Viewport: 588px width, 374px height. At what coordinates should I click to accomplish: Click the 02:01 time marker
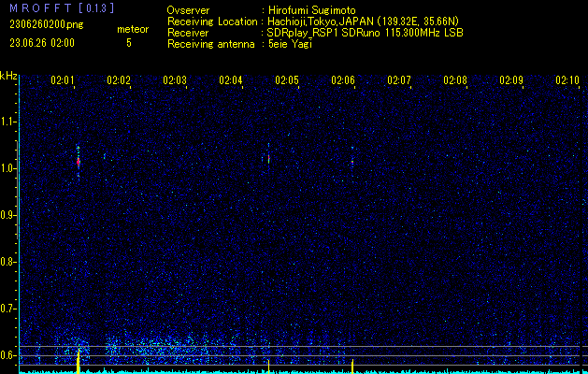coord(63,81)
